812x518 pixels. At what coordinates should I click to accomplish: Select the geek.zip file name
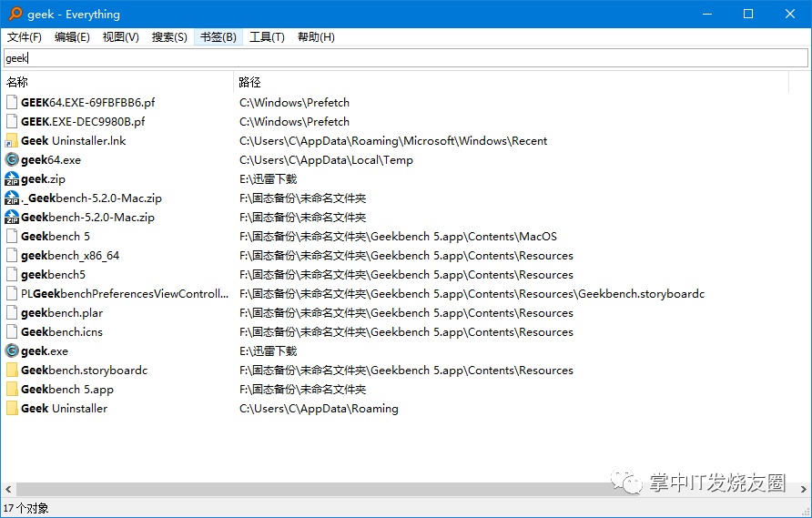(43, 179)
